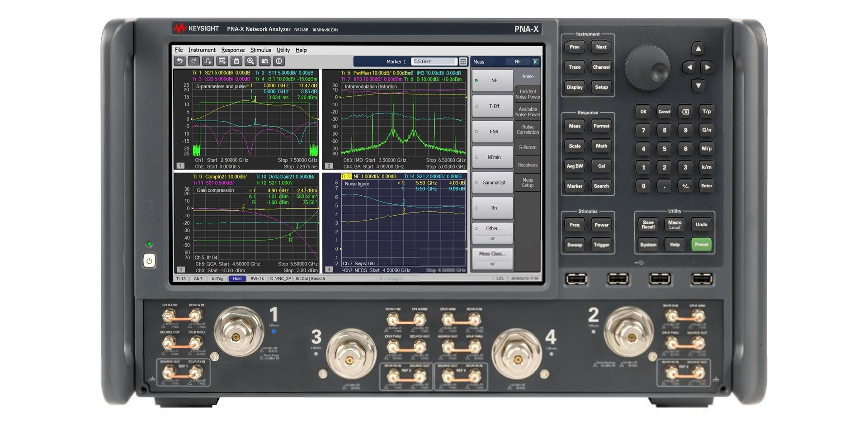Switch to the S-Param tab
Image resolution: width=868 pixels, height=425 pixels.
528,147
